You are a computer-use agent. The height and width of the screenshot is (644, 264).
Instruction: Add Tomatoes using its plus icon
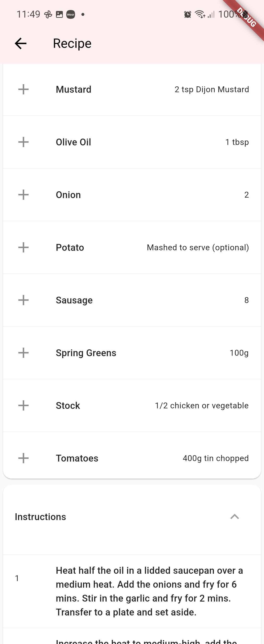[x=23, y=458]
